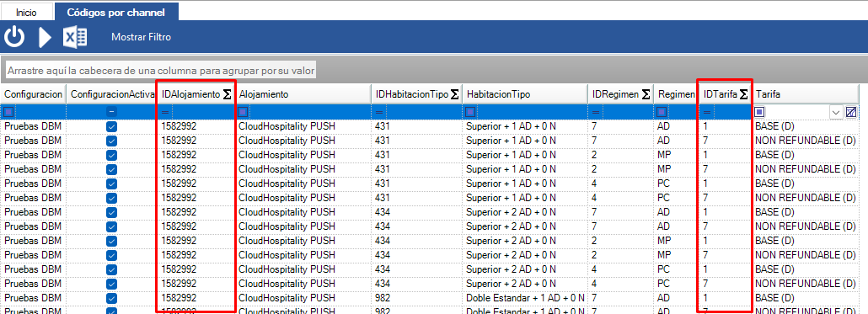Click the power icon in the toolbar

pyautogui.click(x=15, y=37)
